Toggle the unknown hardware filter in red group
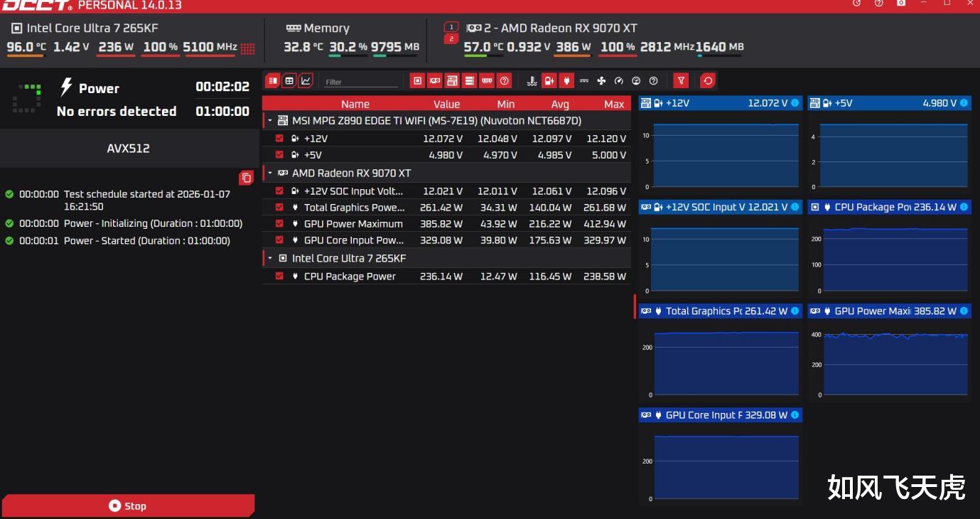The width and height of the screenshot is (980, 519). point(505,81)
